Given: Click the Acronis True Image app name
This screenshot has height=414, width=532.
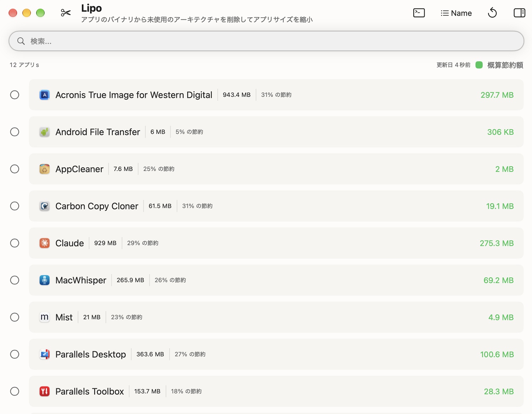Looking at the screenshot, I should click(x=134, y=95).
